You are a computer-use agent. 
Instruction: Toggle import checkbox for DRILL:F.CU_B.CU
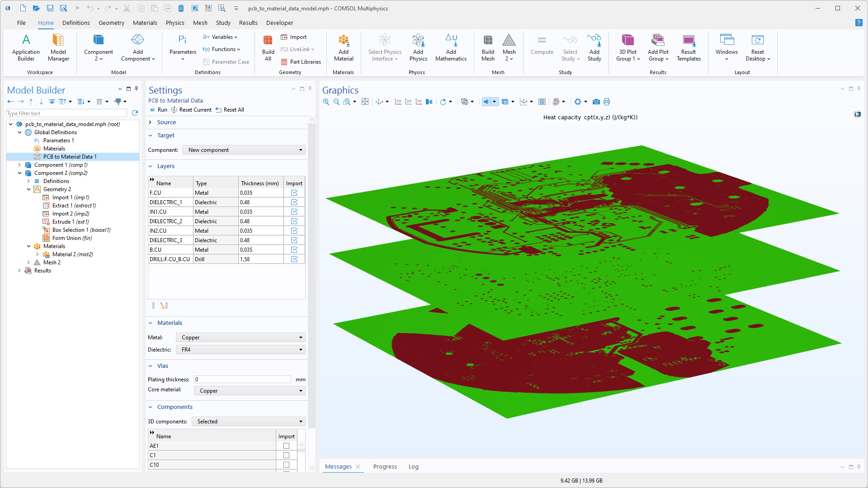294,259
